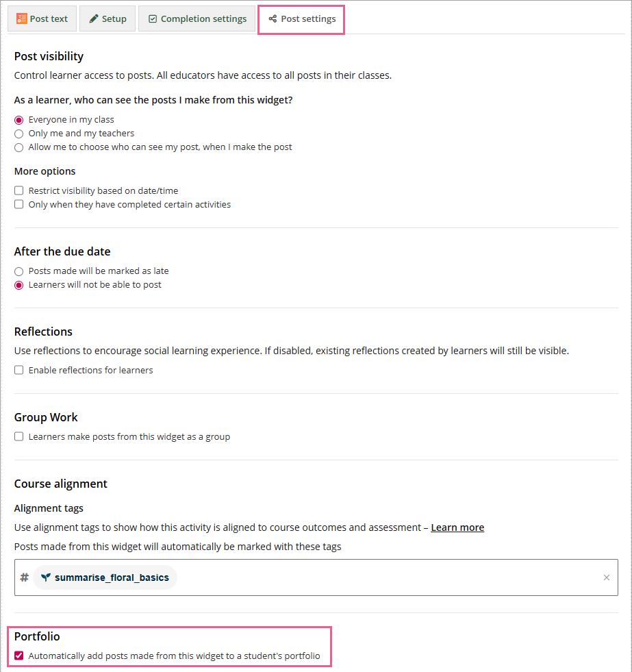
Task: Click the sprout icon on summarise_floral_basics tag
Action: point(46,577)
